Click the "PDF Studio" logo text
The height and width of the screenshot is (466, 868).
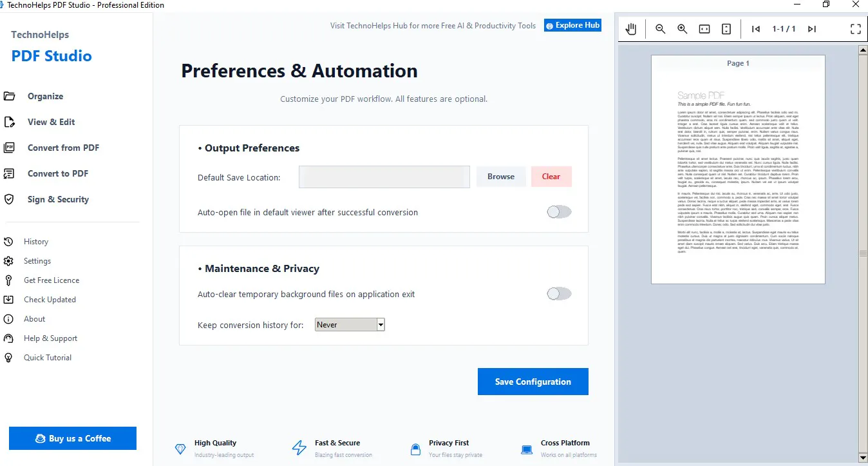[x=52, y=56]
